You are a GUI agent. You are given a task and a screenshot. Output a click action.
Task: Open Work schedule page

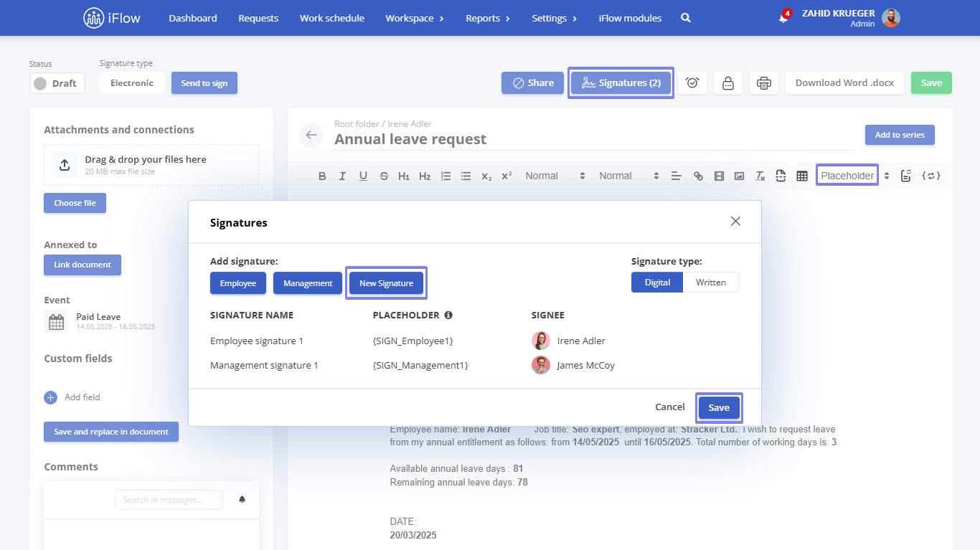tap(332, 18)
